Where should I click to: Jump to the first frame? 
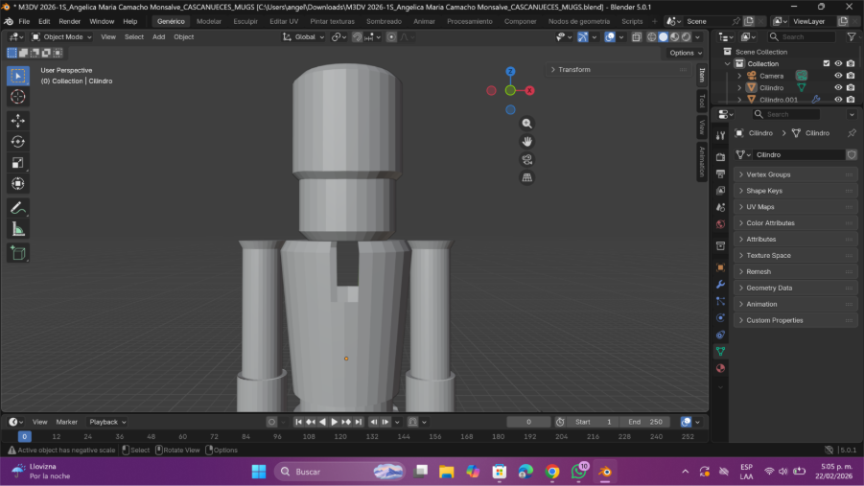point(298,422)
